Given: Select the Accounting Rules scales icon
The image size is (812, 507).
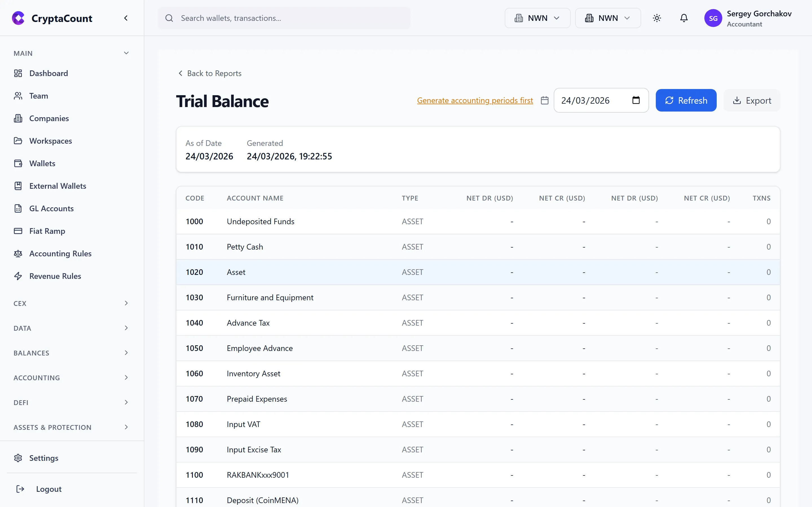Looking at the screenshot, I should click(18, 253).
